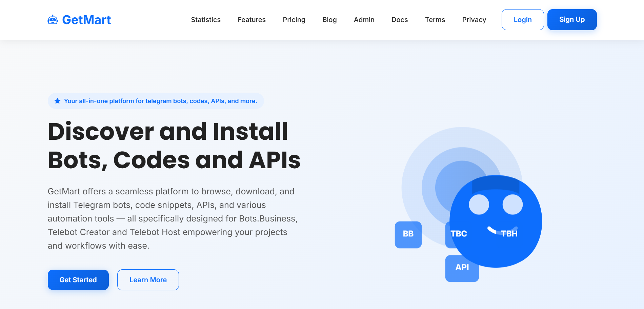
Task: Click the 'Discover and Install' headline
Action: pos(168,132)
